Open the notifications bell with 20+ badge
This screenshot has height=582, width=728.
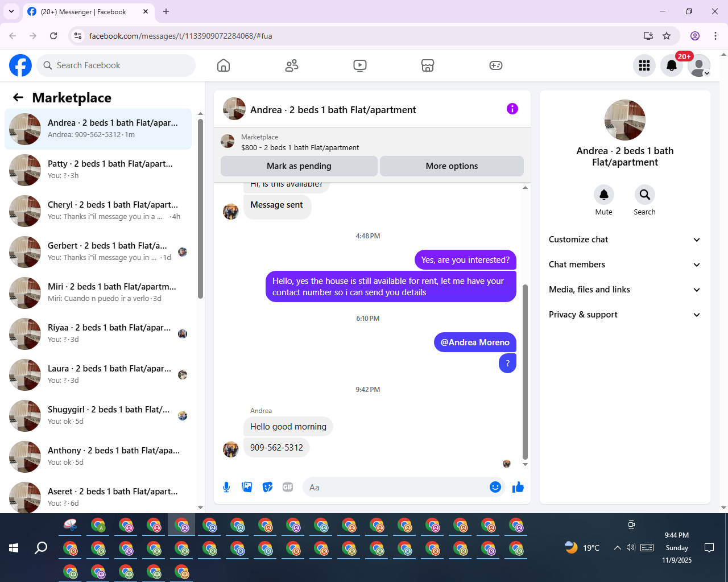click(x=672, y=65)
